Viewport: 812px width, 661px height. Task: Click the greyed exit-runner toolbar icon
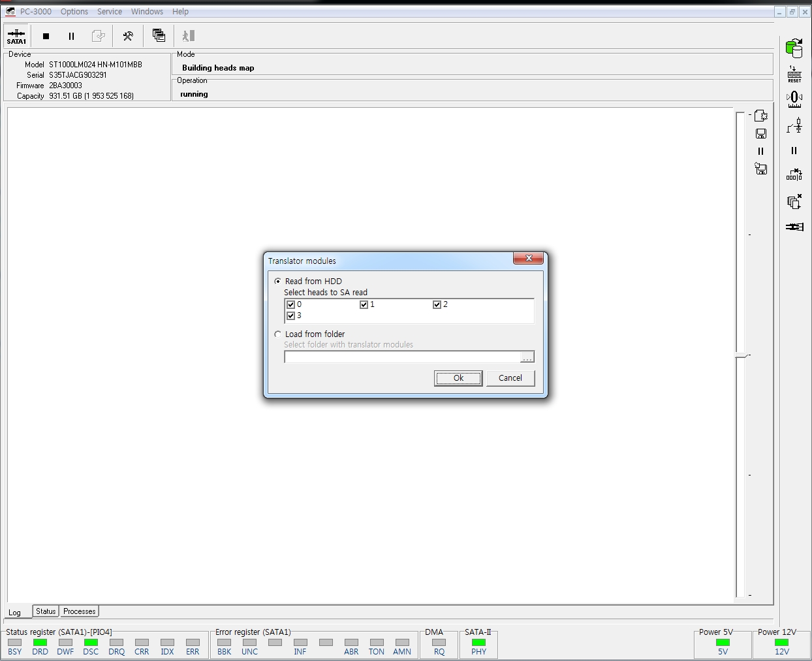pos(189,36)
